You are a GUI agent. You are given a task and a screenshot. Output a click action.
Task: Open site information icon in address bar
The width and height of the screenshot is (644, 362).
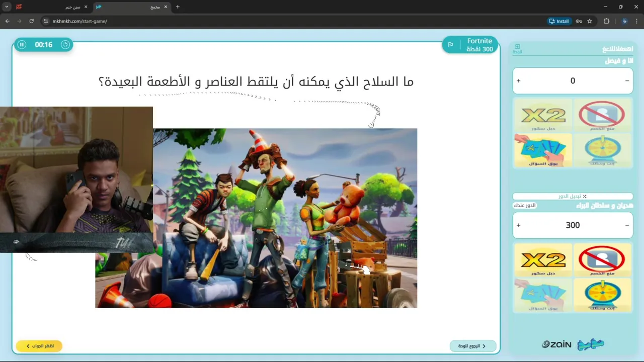click(46, 21)
